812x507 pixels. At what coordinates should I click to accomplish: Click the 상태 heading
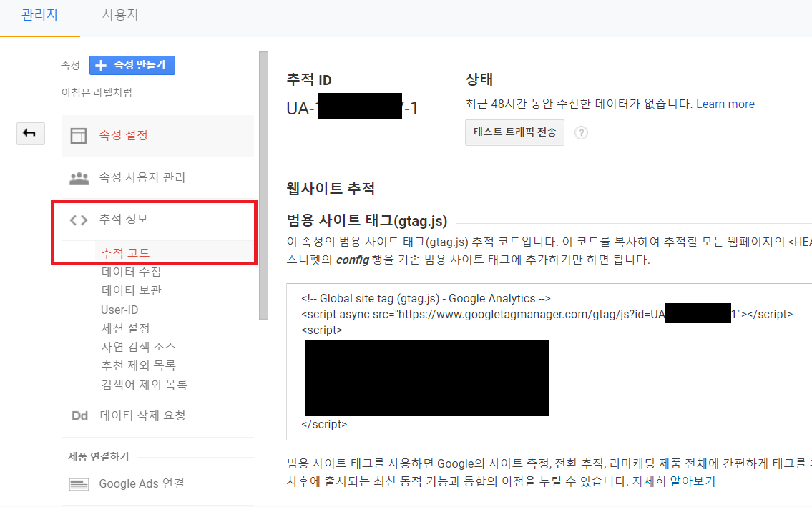(479, 79)
